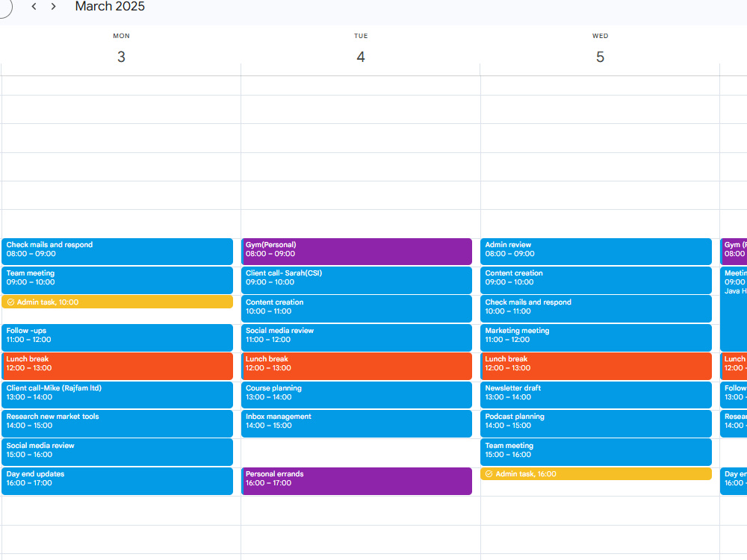
Task: Open Client call- Sarah(CSI) event
Action: tap(357, 280)
